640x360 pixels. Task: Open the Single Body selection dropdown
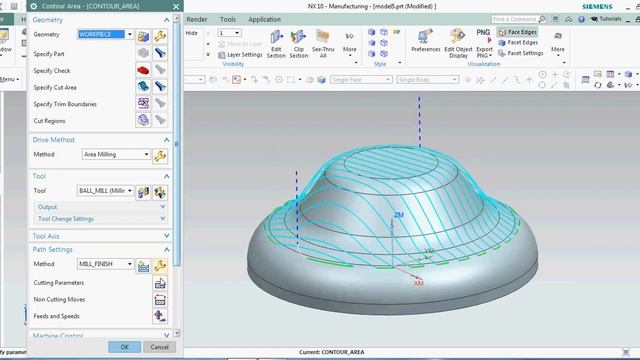pos(454,80)
